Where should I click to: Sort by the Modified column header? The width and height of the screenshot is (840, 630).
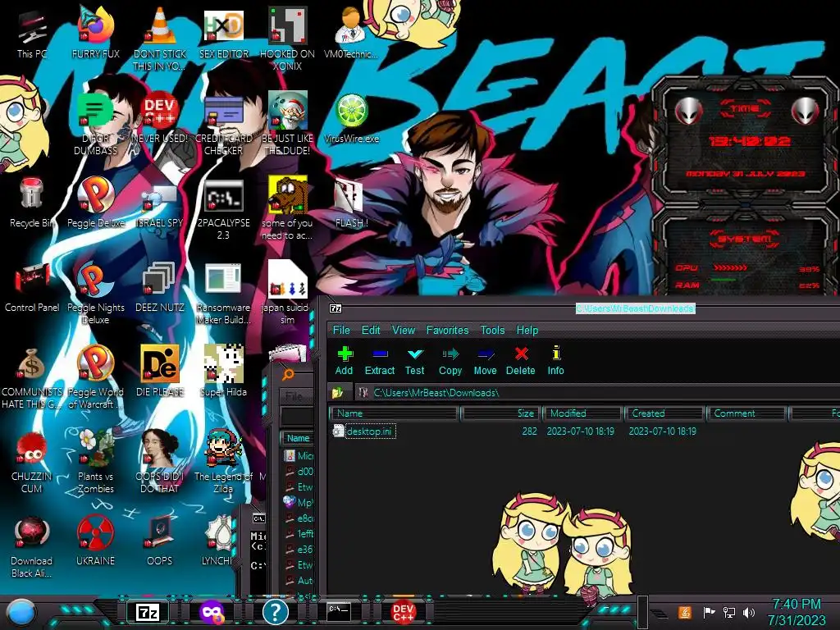tap(583, 413)
